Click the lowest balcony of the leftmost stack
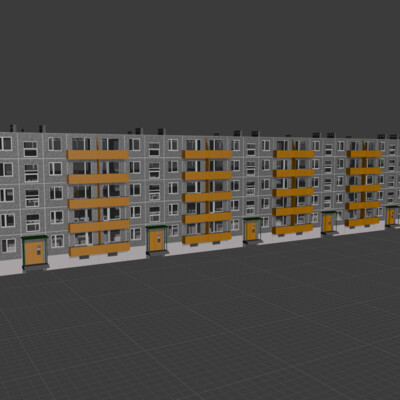Image resolution: width=400 pixels, height=400 pixels. [99, 249]
